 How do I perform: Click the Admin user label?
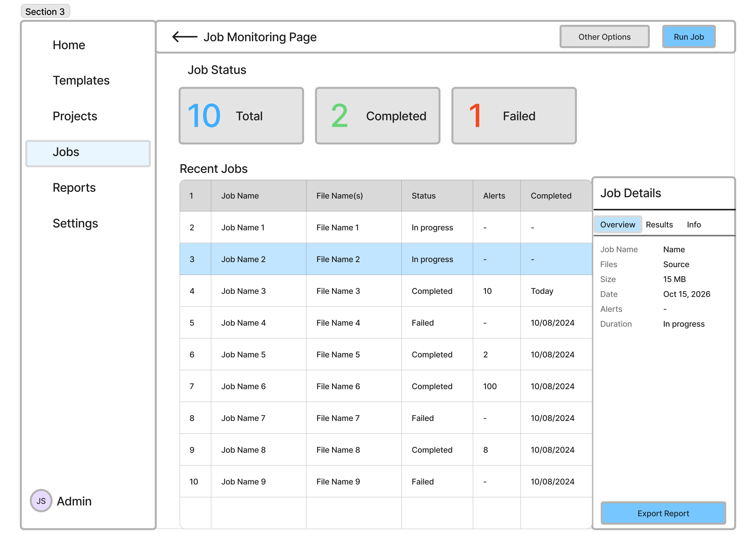pyautogui.click(x=74, y=501)
